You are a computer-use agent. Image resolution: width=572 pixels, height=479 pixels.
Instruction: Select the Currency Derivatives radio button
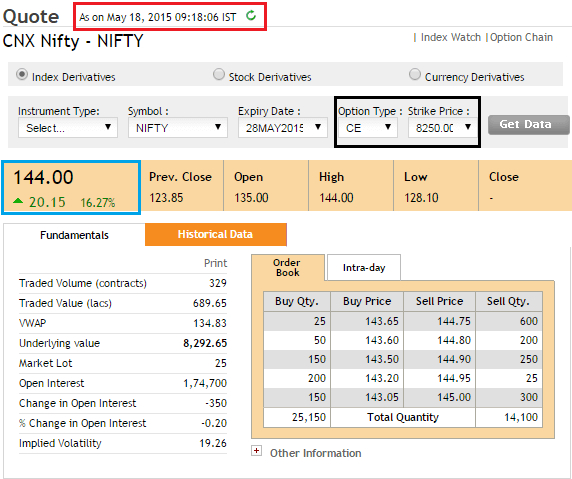(415, 74)
